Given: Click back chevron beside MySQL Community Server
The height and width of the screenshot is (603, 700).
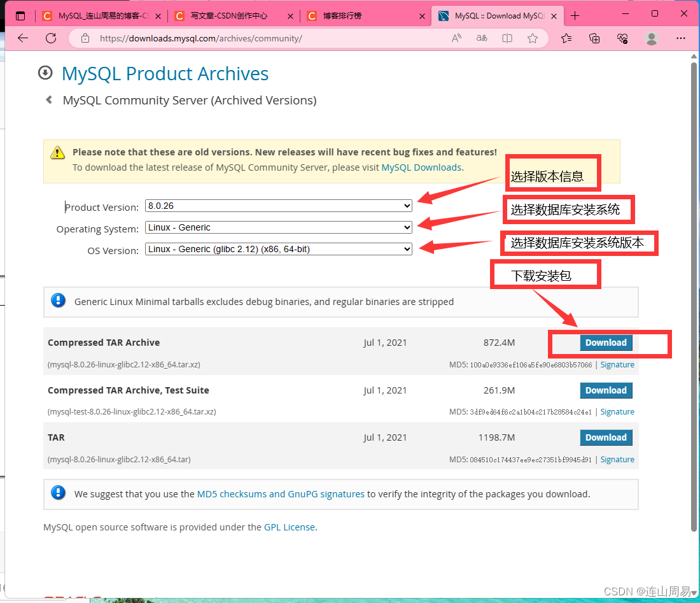Looking at the screenshot, I should (49, 99).
